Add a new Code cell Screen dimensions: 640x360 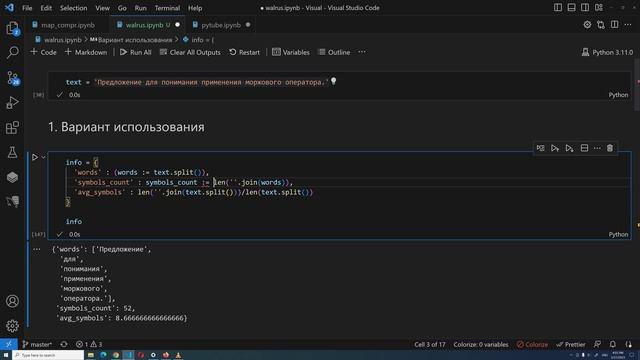tap(43, 52)
